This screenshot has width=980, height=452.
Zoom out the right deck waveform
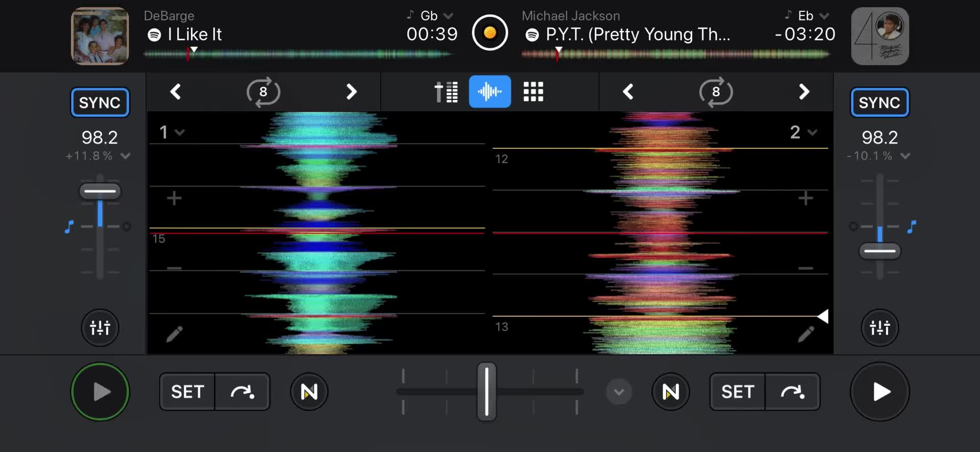point(805,268)
